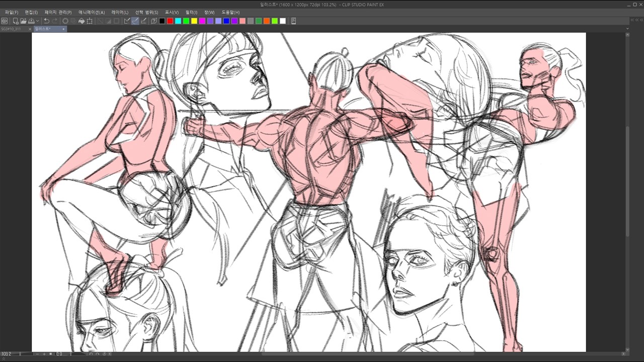Toggle Snap to Ruler icon

pyautogui.click(x=127, y=21)
